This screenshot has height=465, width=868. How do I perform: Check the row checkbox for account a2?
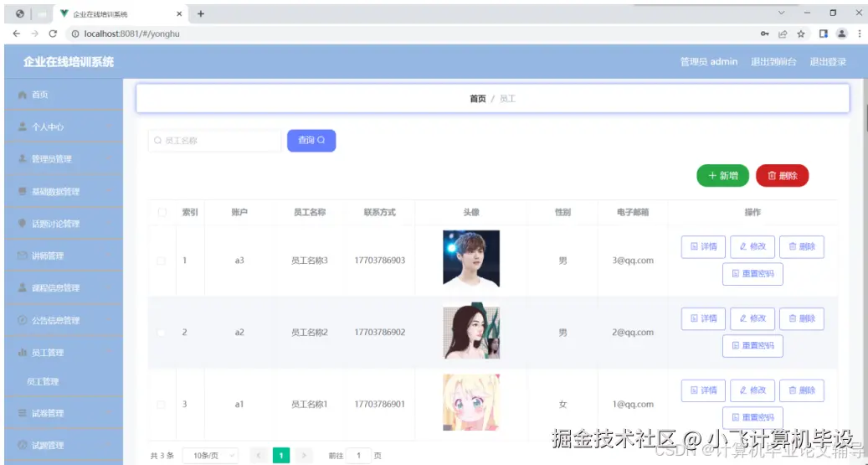point(161,333)
